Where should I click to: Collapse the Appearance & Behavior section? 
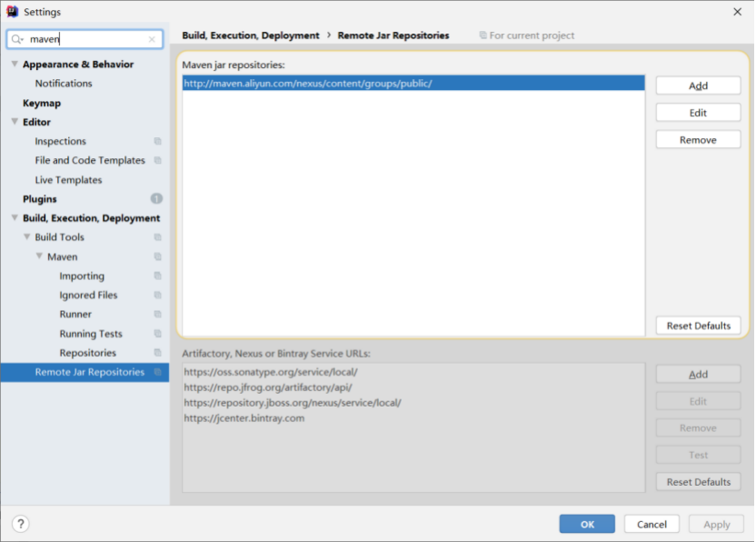click(x=15, y=64)
